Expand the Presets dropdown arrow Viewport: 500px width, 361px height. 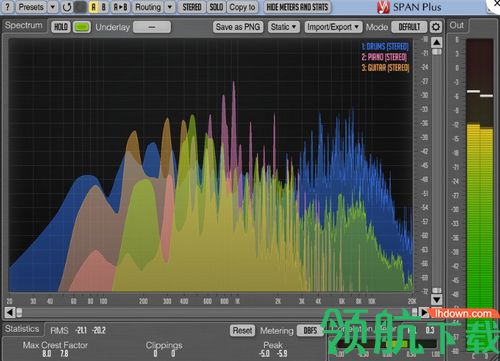coord(53,7)
